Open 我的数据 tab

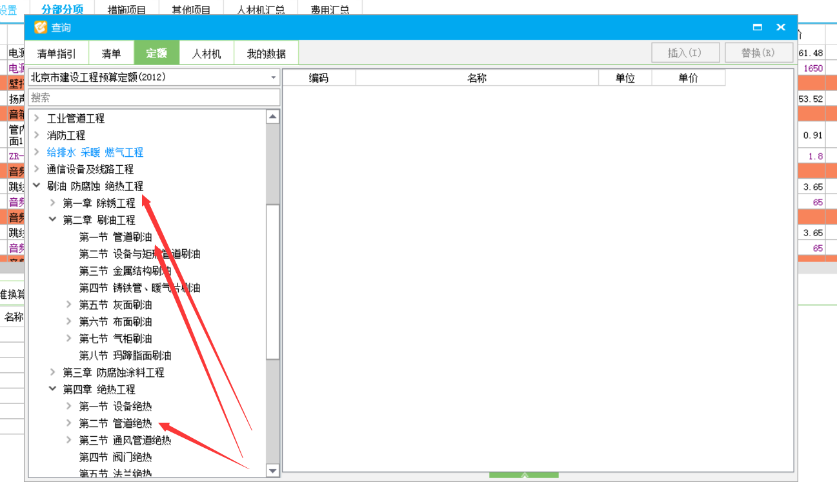[x=266, y=54]
